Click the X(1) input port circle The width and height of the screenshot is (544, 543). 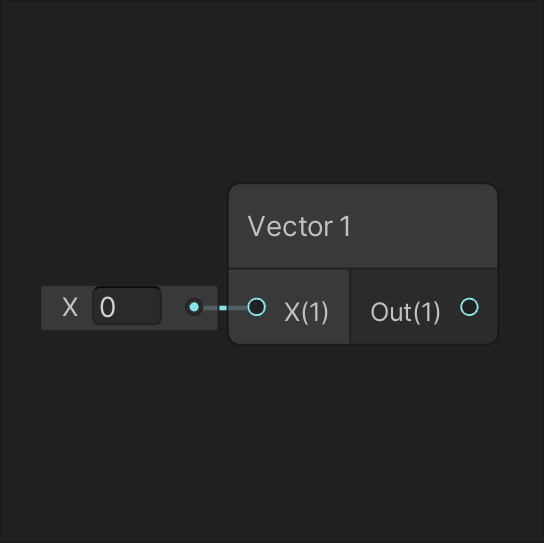click(257, 307)
